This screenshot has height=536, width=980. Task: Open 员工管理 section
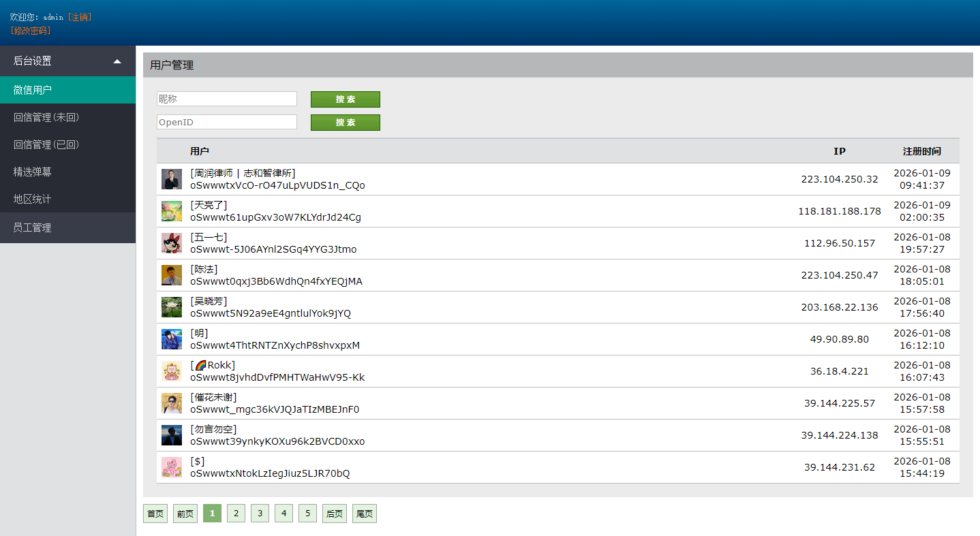point(33,227)
